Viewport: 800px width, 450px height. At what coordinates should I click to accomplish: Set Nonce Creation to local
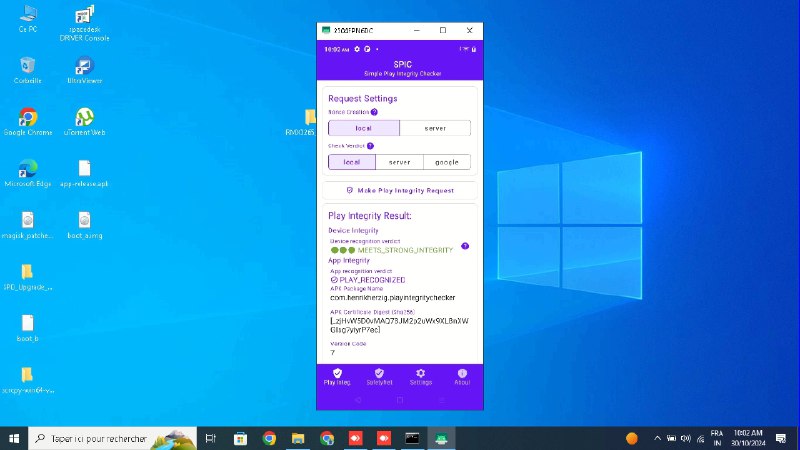tap(364, 128)
